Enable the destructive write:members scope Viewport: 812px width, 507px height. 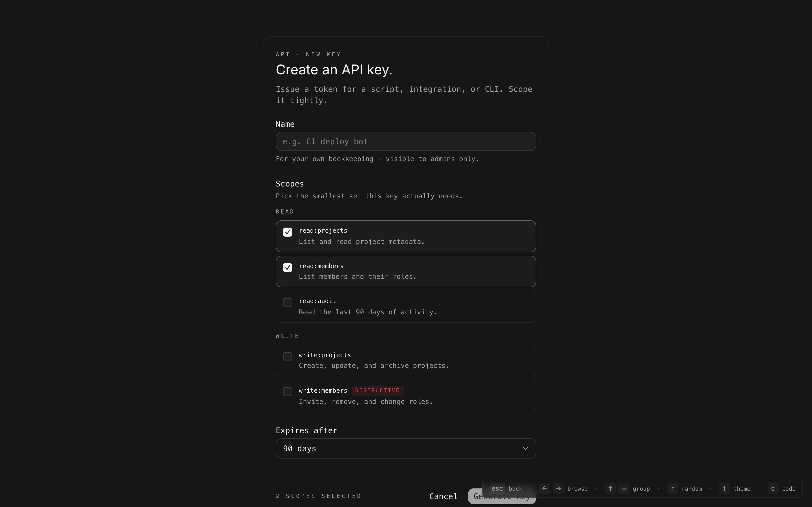pos(287,391)
